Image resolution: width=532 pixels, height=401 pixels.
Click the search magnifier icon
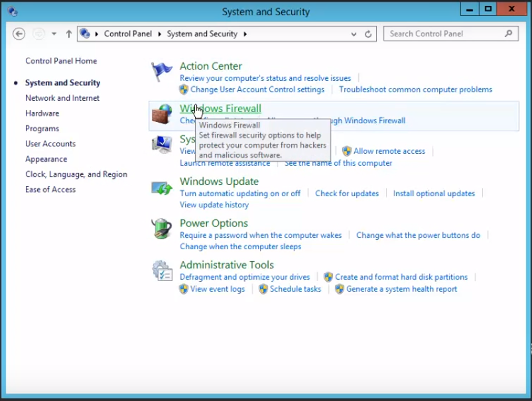click(x=508, y=34)
